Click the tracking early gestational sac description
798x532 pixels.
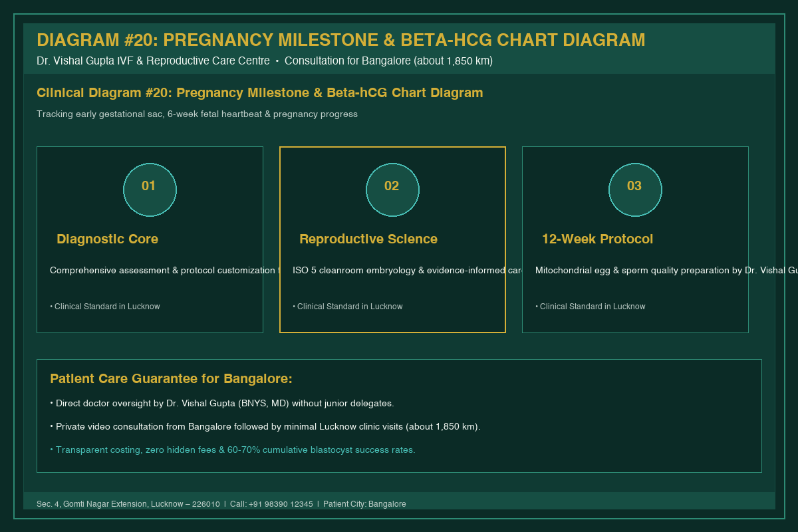coord(197,114)
